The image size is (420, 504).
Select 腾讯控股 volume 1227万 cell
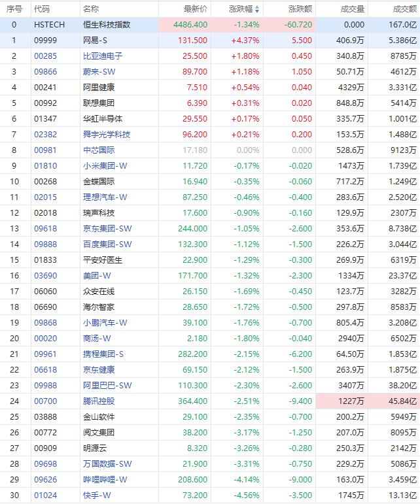point(342,401)
